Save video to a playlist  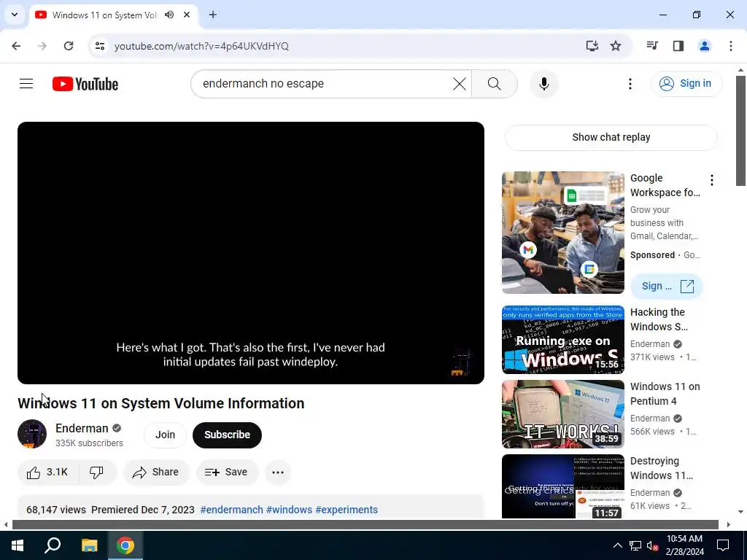coord(226,472)
